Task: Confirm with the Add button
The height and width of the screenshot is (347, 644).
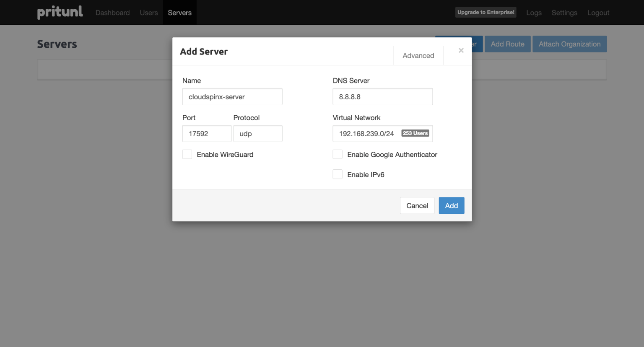Action: pos(451,205)
